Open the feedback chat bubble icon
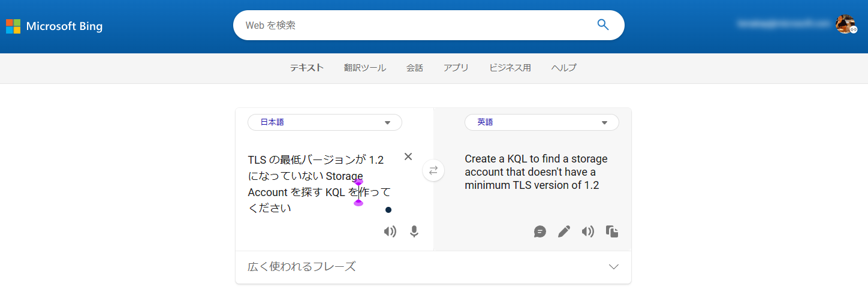The width and height of the screenshot is (868, 304). [540, 231]
